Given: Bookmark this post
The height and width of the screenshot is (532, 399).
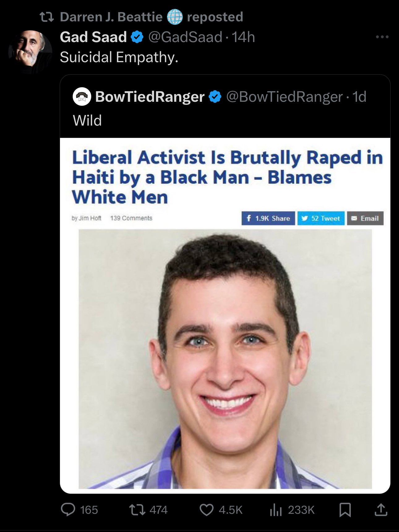Looking at the screenshot, I should [345, 510].
